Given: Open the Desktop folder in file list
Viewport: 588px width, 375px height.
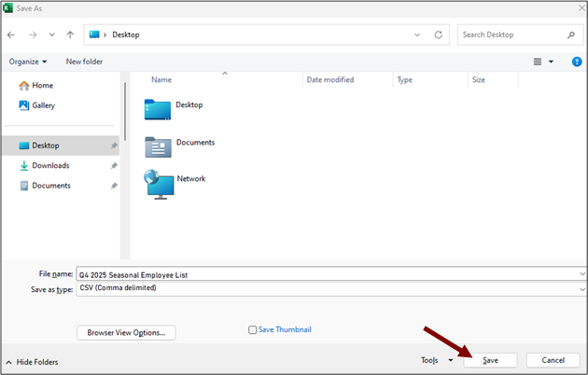Looking at the screenshot, I should (159, 107).
